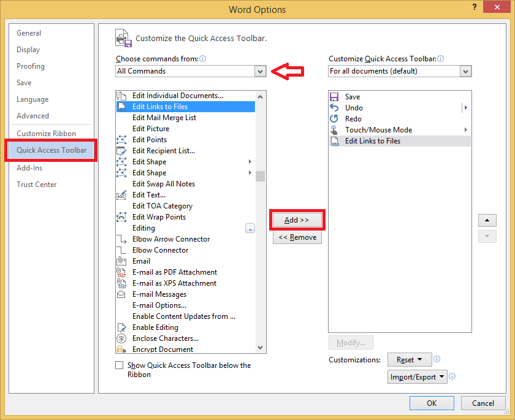
Task: Open Help via the question mark icon
Action: tap(475, 7)
